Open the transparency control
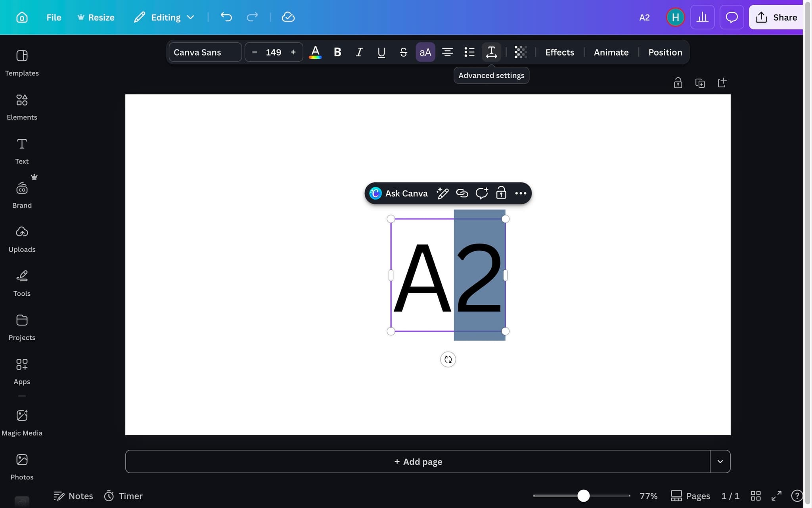This screenshot has height=508, width=812. [x=520, y=52]
